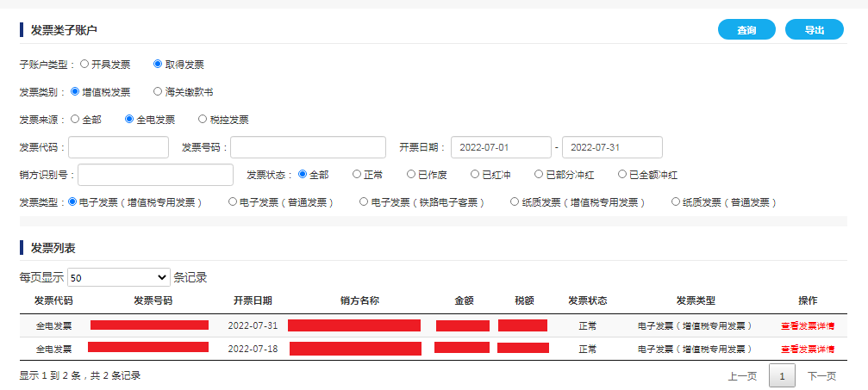Choose 海关缴款书 invoice category
868x390 pixels.
(x=158, y=92)
